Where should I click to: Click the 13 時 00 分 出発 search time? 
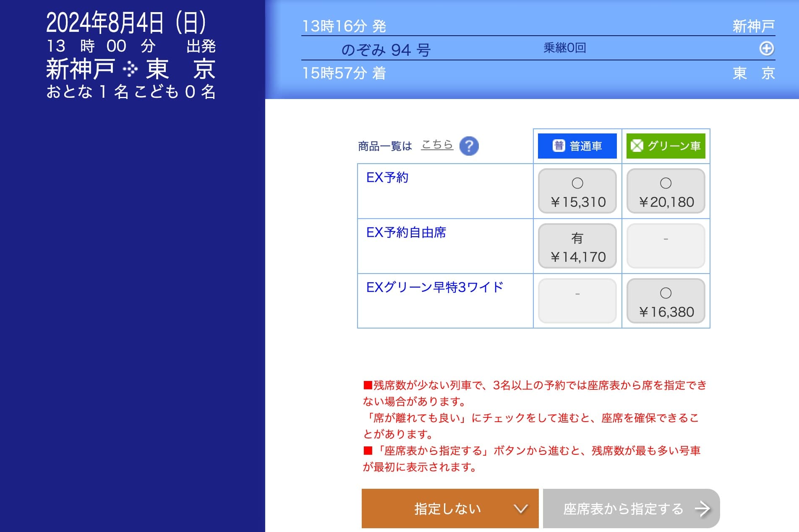131,46
